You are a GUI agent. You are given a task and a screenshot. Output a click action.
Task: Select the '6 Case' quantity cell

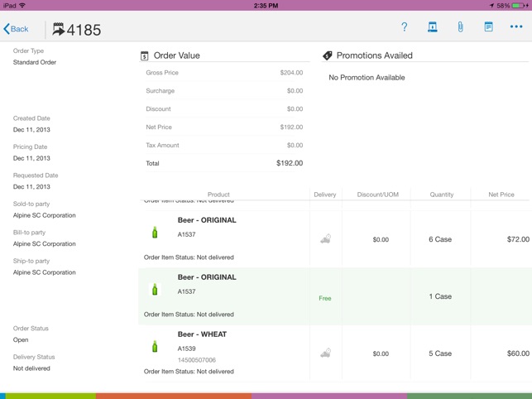click(440, 239)
